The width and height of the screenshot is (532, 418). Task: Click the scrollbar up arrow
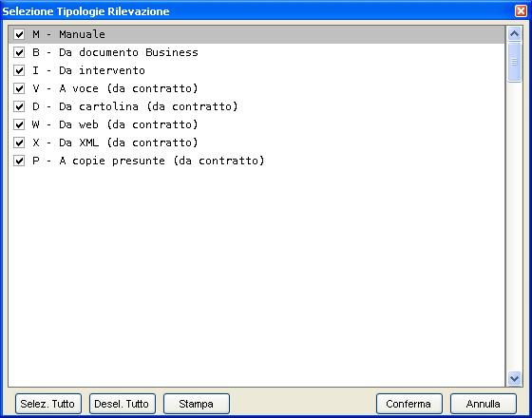tap(514, 33)
